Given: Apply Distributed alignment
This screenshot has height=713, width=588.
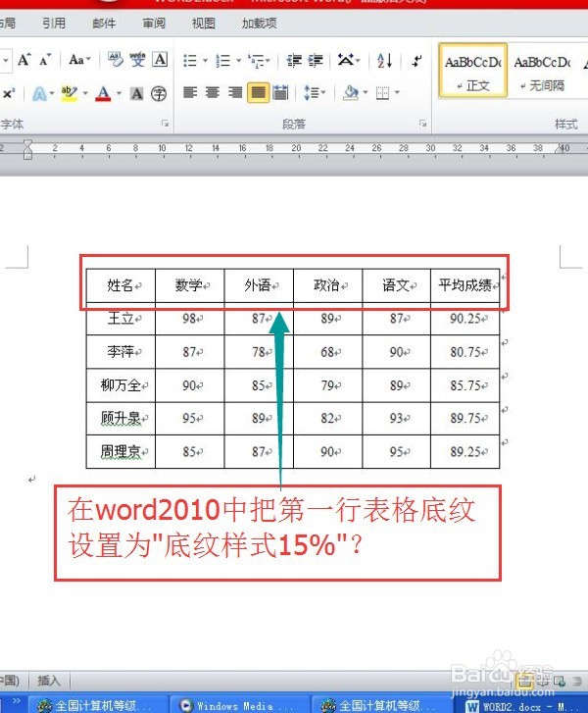Looking at the screenshot, I should click(281, 93).
